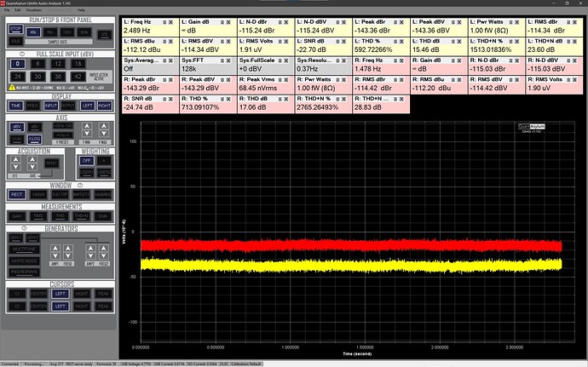
Task: Select the FLAT TOP window button
Action: coord(60,194)
